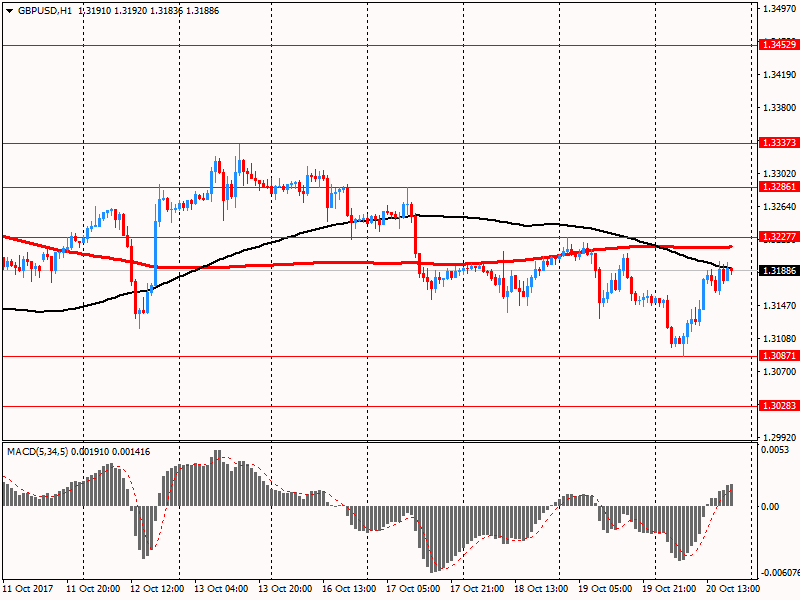Select the 1.32277 red price level label
Screen dimensions: 800x600
pyautogui.click(x=779, y=237)
